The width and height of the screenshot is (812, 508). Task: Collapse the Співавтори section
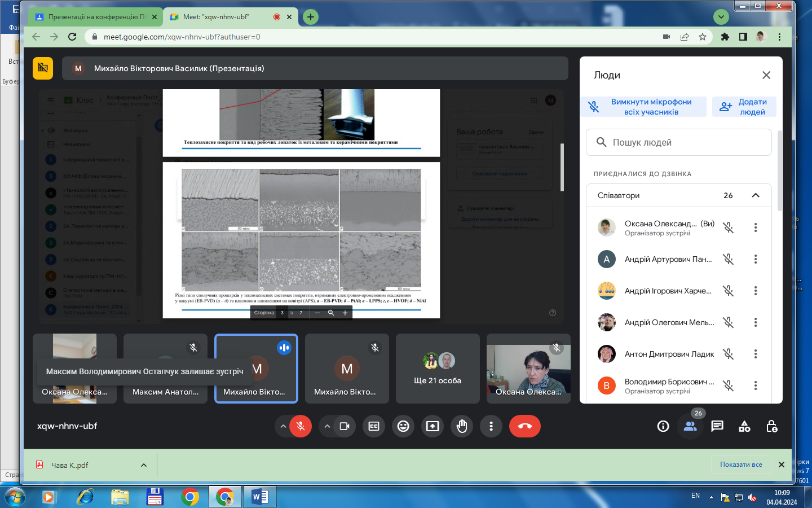point(756,195)
